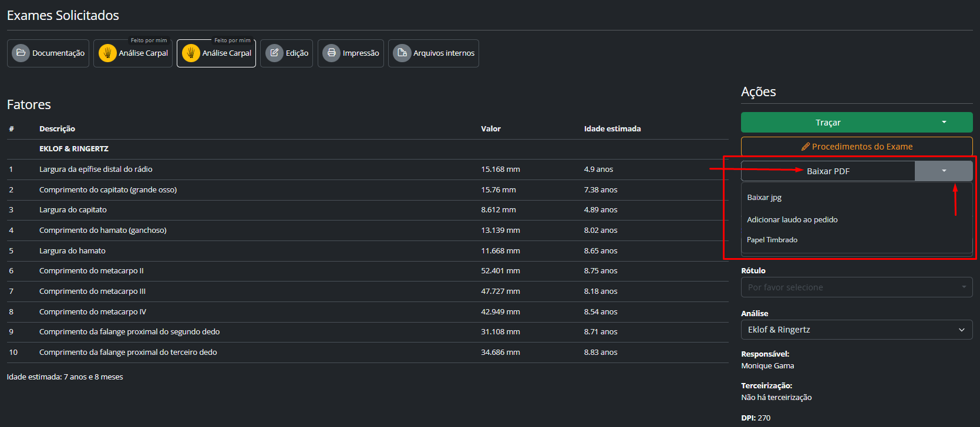Click the estimated age 8.83 anos
Viewport: 980px width, 427px height.
click(x=601, y=353)
